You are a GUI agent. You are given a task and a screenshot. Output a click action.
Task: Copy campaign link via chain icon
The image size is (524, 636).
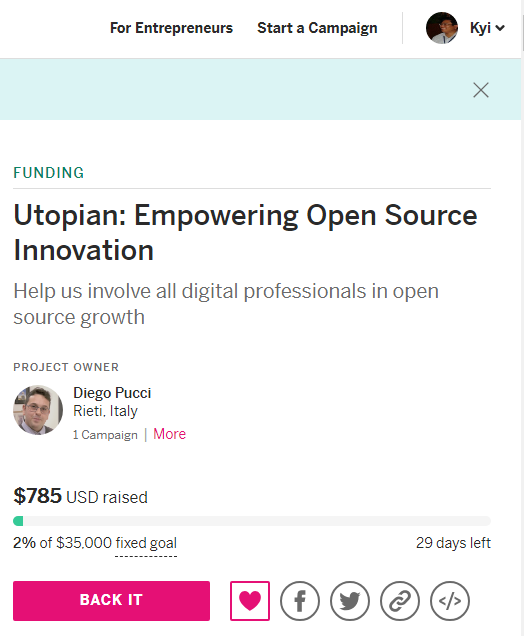[x=400, y=601]
